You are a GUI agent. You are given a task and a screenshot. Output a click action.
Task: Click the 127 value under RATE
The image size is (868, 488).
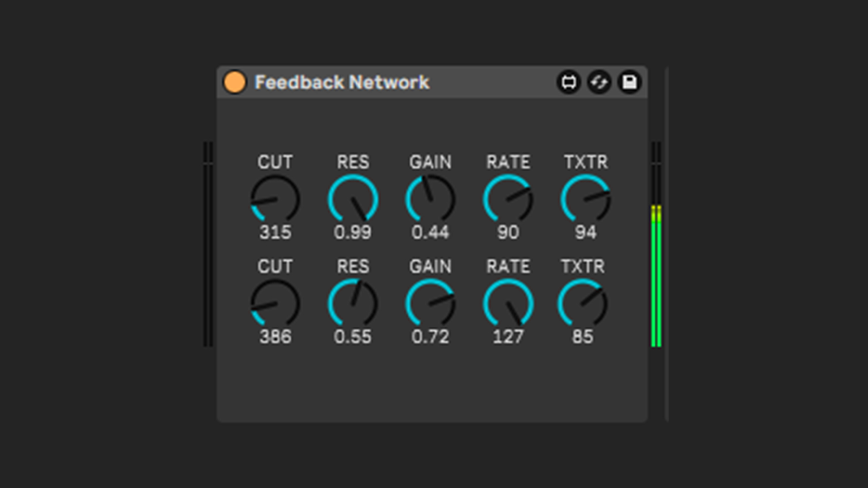pos(508,337)
